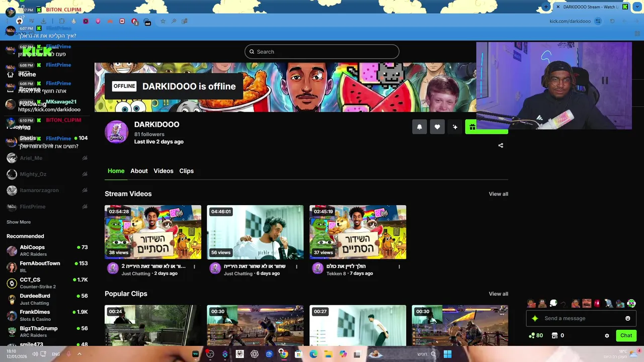Open the channel points shop icon
Viewport: 644px width, 362px height.
(554, 335)
